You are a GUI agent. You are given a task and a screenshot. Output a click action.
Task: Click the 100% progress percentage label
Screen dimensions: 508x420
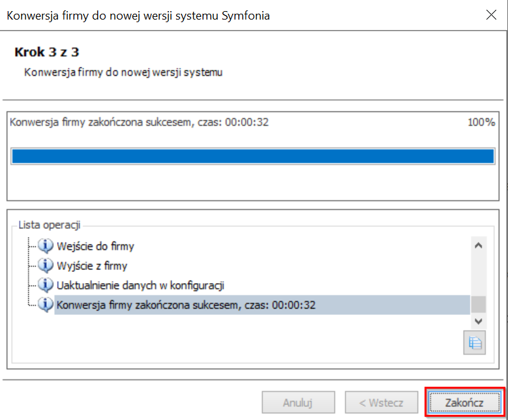point(481,122)
